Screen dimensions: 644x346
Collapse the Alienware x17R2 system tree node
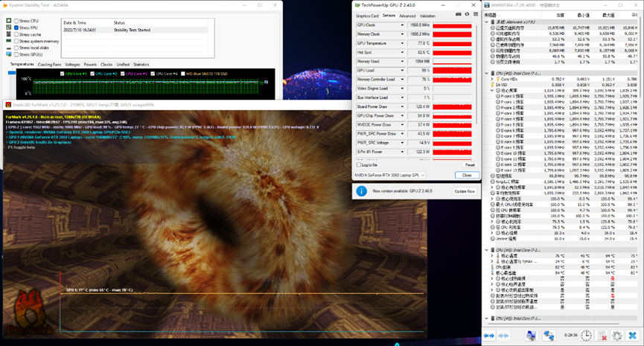point(487,22)
